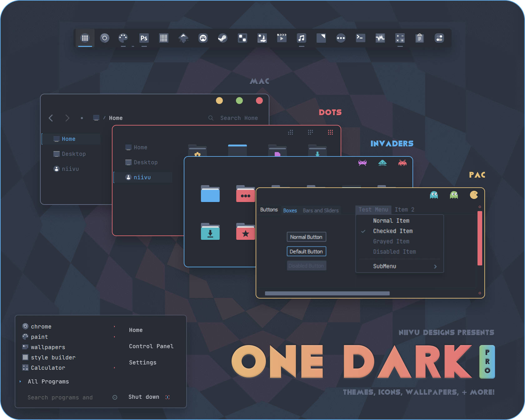Screen dimensions: 525x420
Task: Open style builder from the start menu
Action: [x=53, y=357]
